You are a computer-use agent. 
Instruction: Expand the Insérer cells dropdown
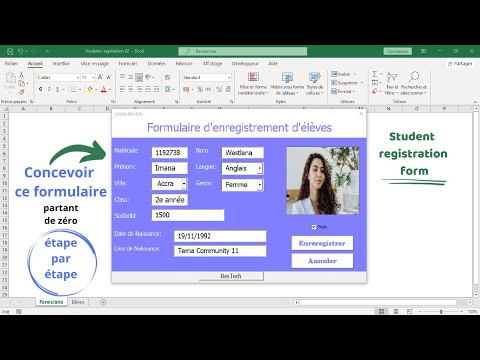pyautogui.click(x=355, y=74)
